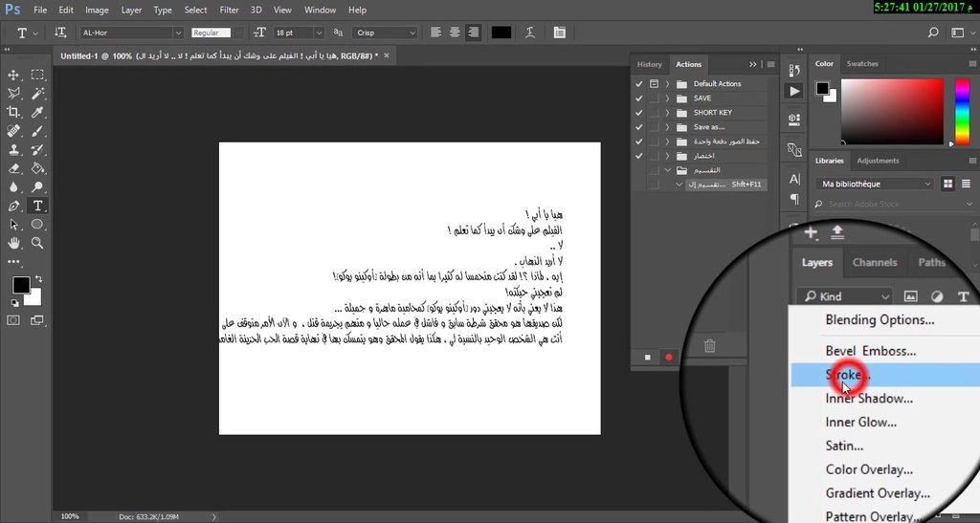
Task: Toggle Character and Paragraph panels button
Action: pos(559,33)
